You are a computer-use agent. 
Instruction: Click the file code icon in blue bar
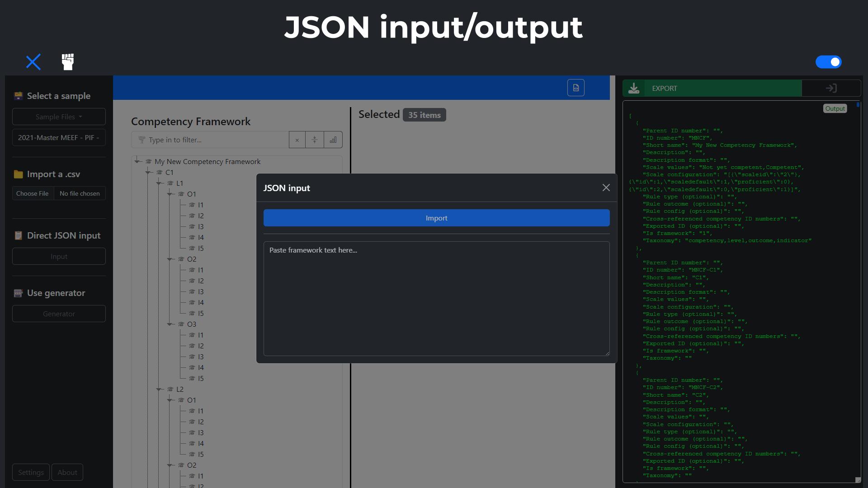(x=576, y=88)
